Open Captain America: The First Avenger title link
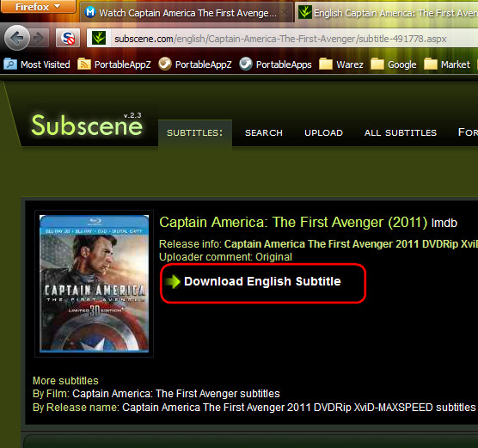Screen dimensions: 478x448 click(x=293, y=223)
